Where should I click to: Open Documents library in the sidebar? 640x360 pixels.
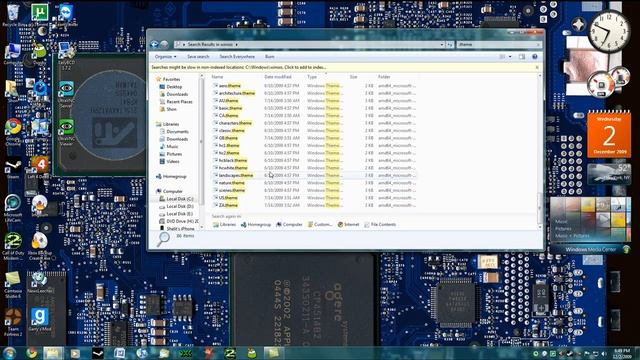coord(177,131)
